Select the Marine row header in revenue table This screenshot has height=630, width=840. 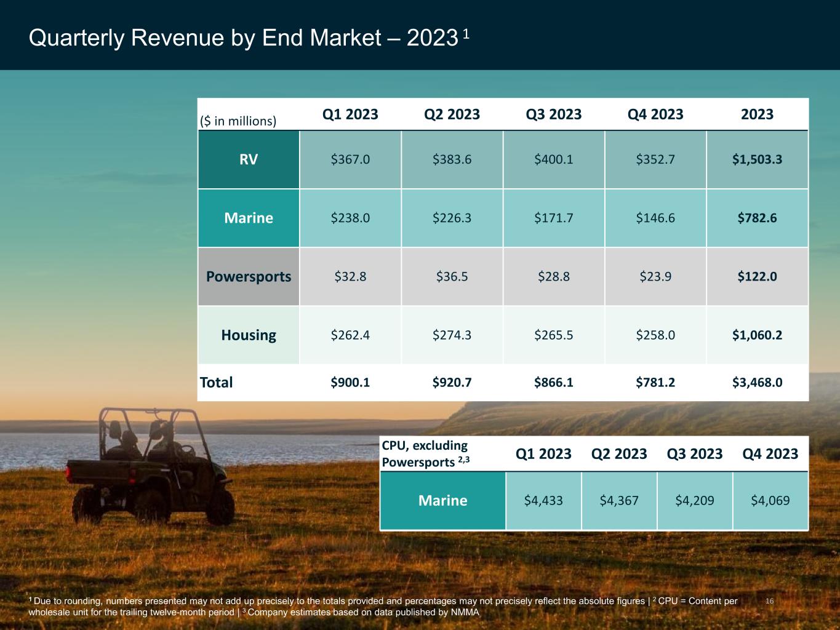click(x=249, y=218)
